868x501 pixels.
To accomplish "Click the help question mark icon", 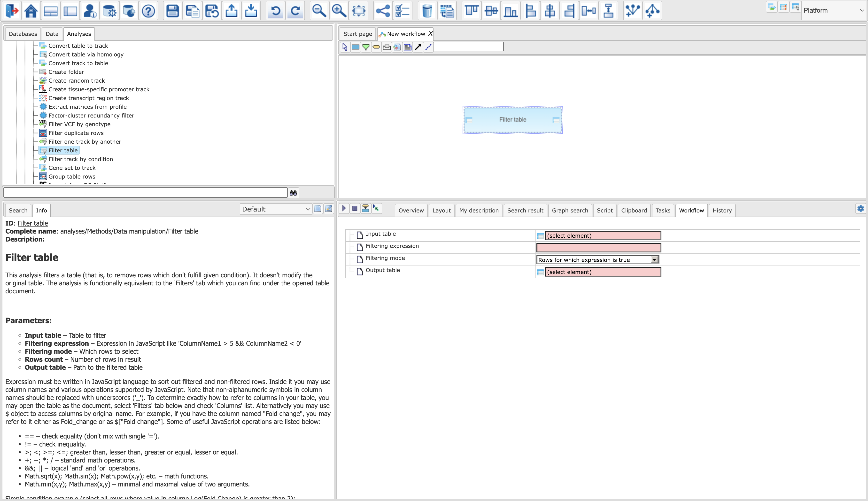I will [148, 11].
